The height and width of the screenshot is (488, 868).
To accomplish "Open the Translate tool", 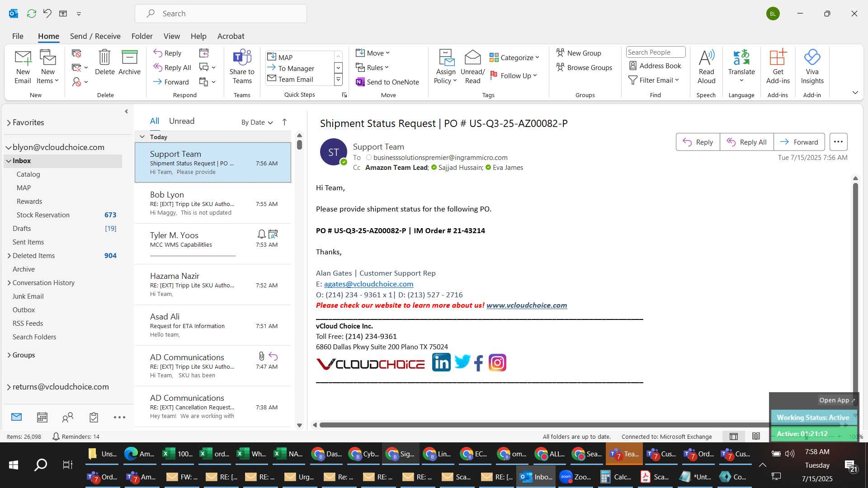I will [741, 67].
